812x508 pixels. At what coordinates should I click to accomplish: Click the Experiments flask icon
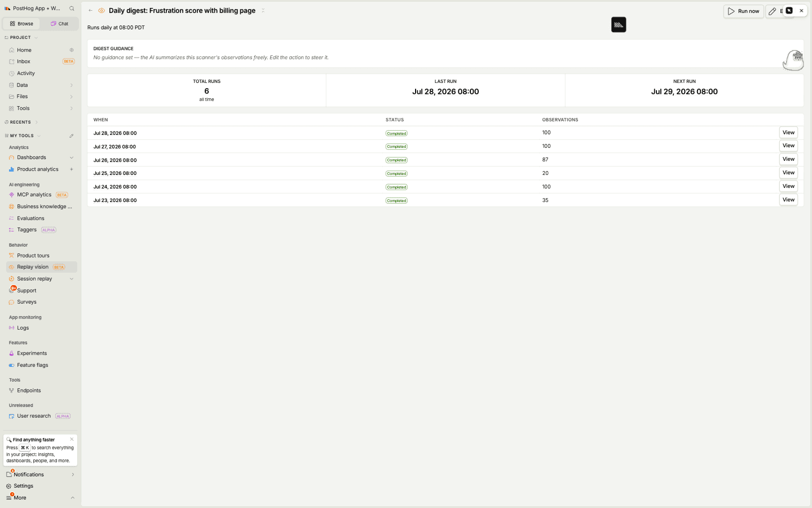[x=11, y=353]
